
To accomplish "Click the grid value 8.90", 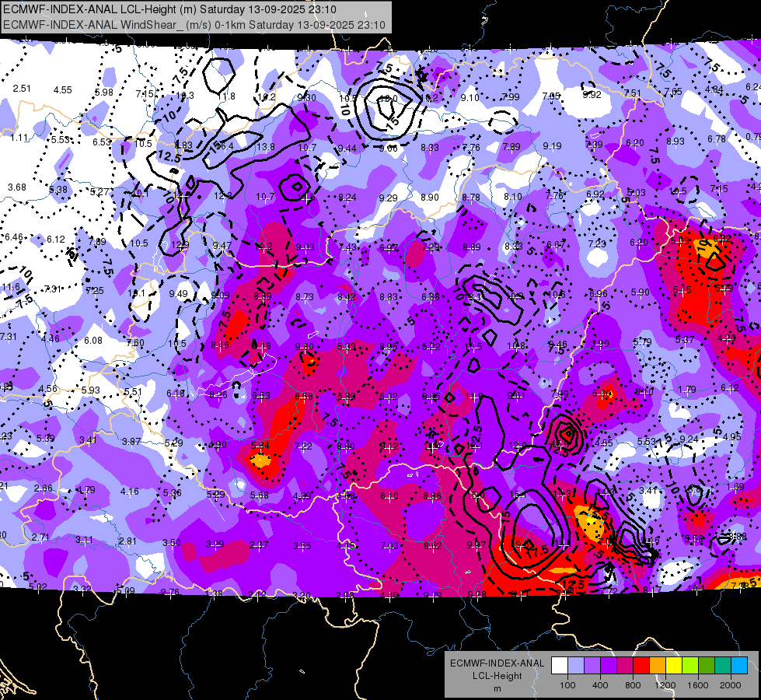I will tap(430, 198).
